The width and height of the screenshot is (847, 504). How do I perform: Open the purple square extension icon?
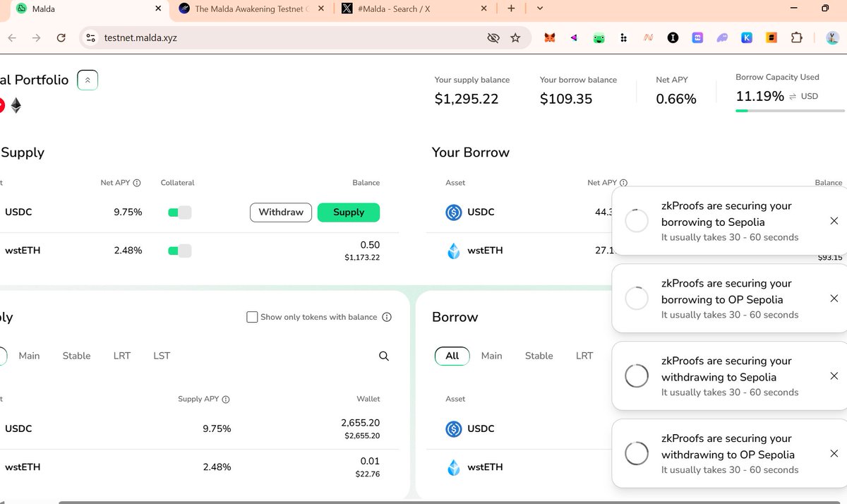(697, 38)
